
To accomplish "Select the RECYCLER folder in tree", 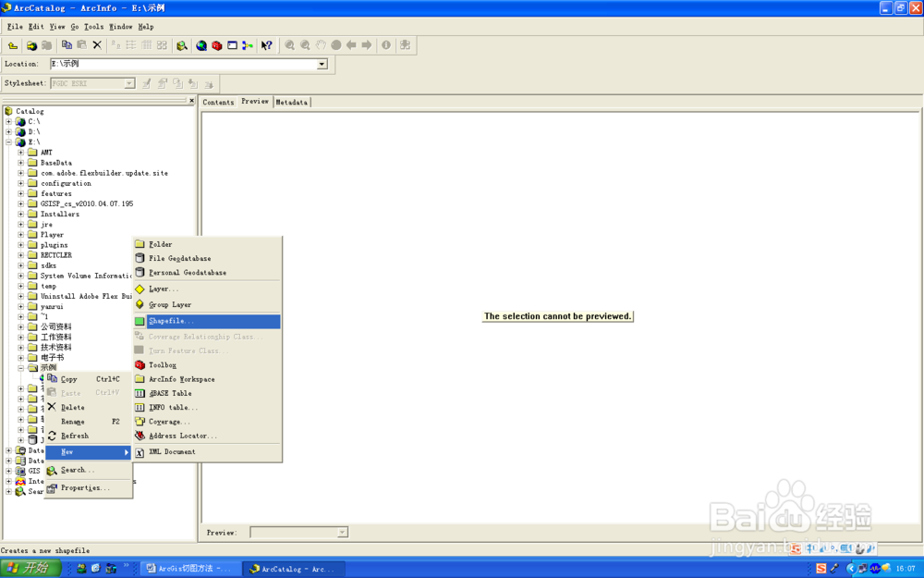I will [56, 255].
